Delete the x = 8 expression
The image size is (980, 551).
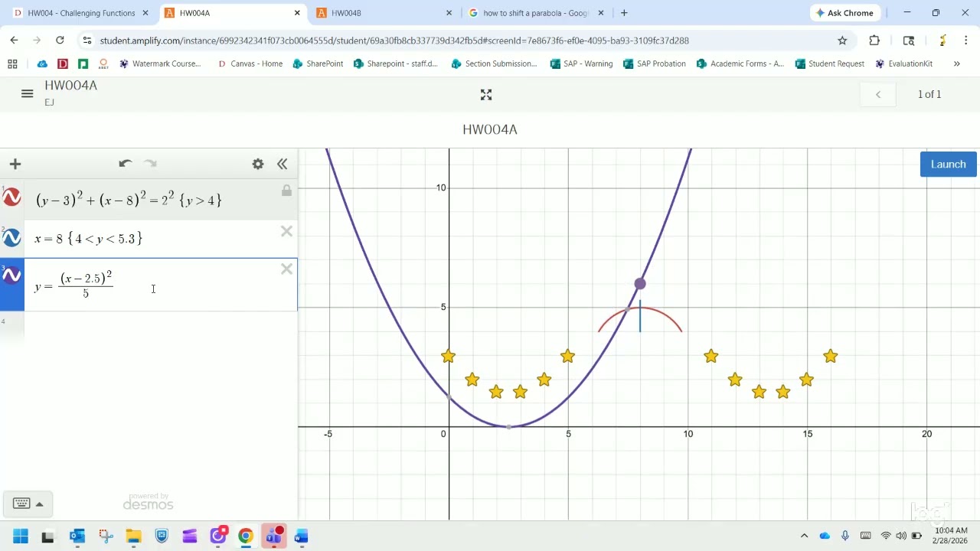point(286,231)
